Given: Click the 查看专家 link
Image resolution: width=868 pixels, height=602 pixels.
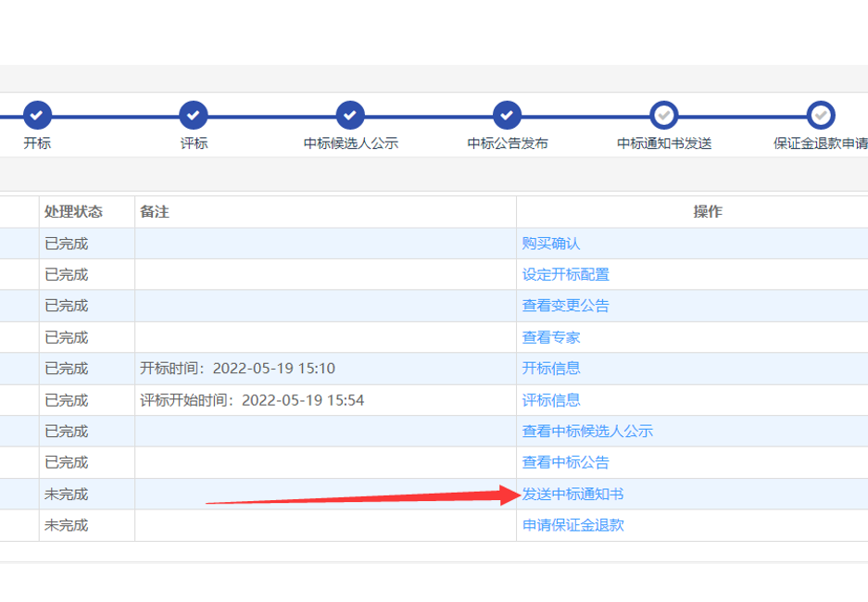Looking at the screenshot, I should coord(550,337).
